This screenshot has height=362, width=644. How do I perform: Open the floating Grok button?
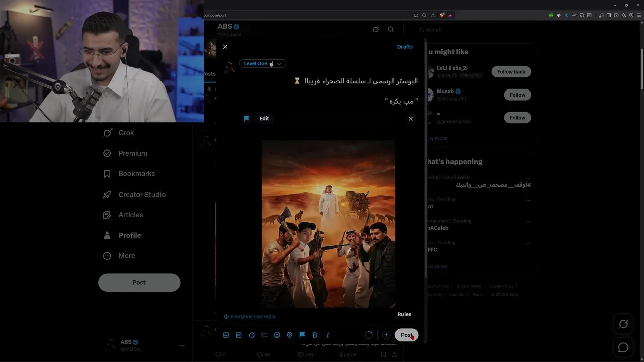(623, 324)
